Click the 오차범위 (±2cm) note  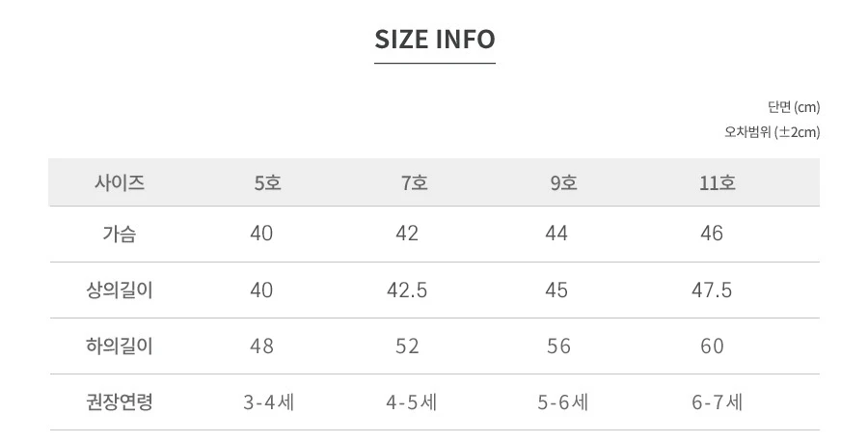[x=773, y=132]
